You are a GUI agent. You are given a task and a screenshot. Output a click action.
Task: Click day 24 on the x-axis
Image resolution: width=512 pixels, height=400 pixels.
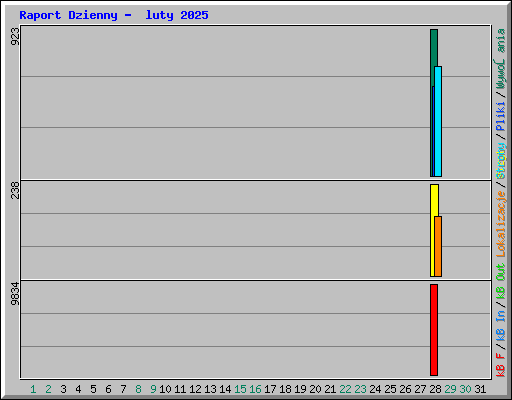[x=375, y=389]
